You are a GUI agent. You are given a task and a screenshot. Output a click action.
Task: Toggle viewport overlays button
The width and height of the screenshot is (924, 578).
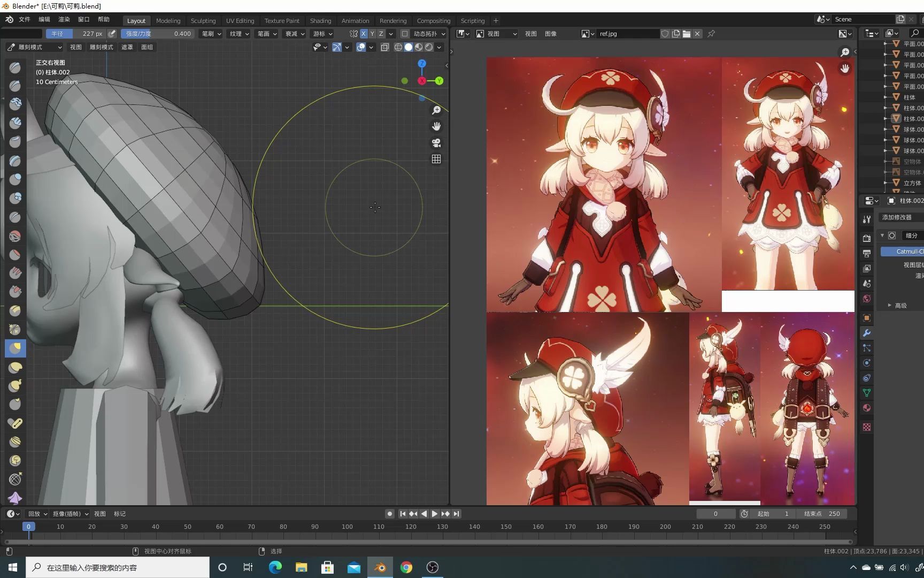[361, 47]
